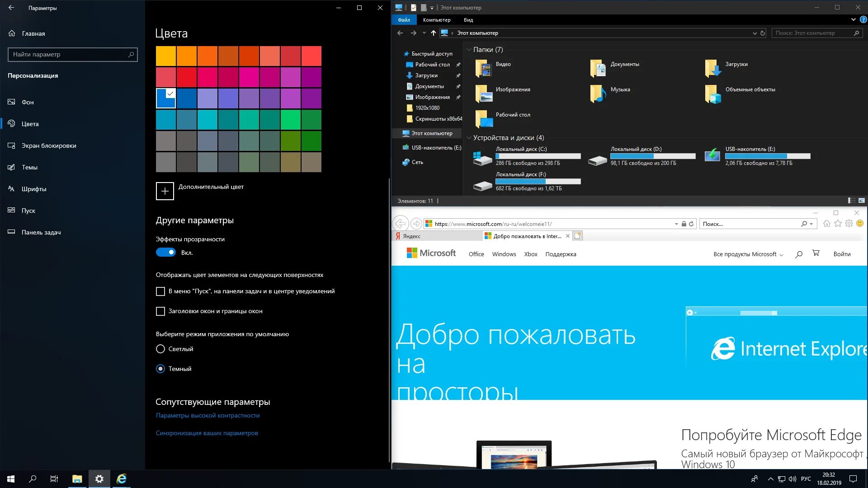
Task: Expand Все продукты Microsoft dropdown
Action: coord(748,254)
